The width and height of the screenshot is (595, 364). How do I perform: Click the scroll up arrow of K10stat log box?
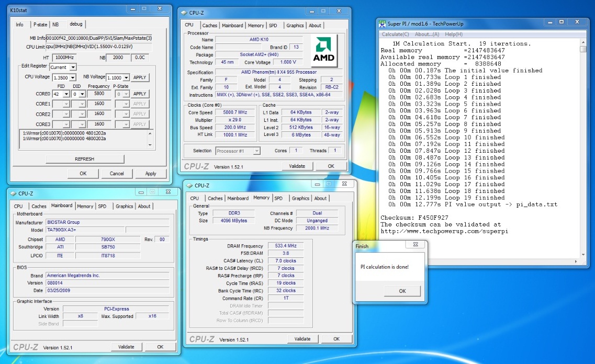coord(150,133)
